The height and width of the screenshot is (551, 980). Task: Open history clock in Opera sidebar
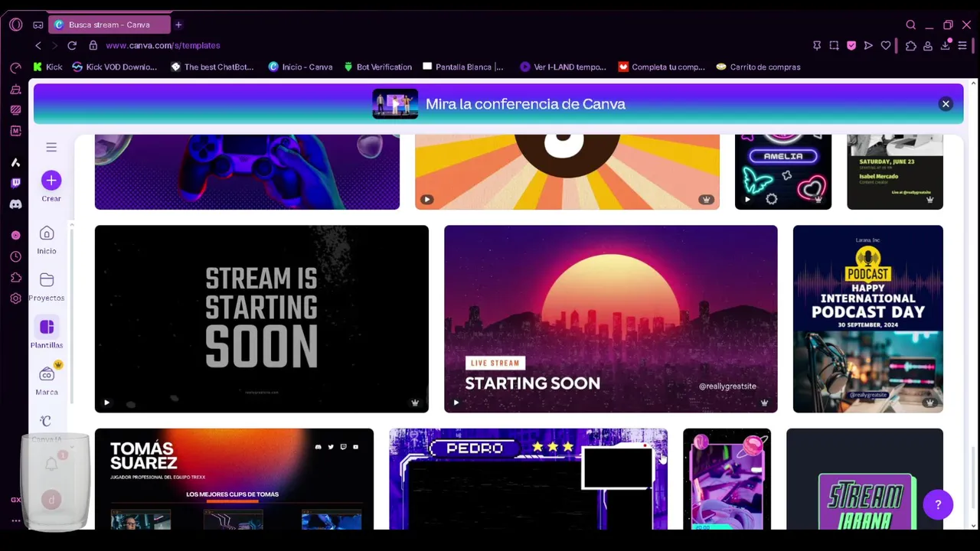click(15, 256)
